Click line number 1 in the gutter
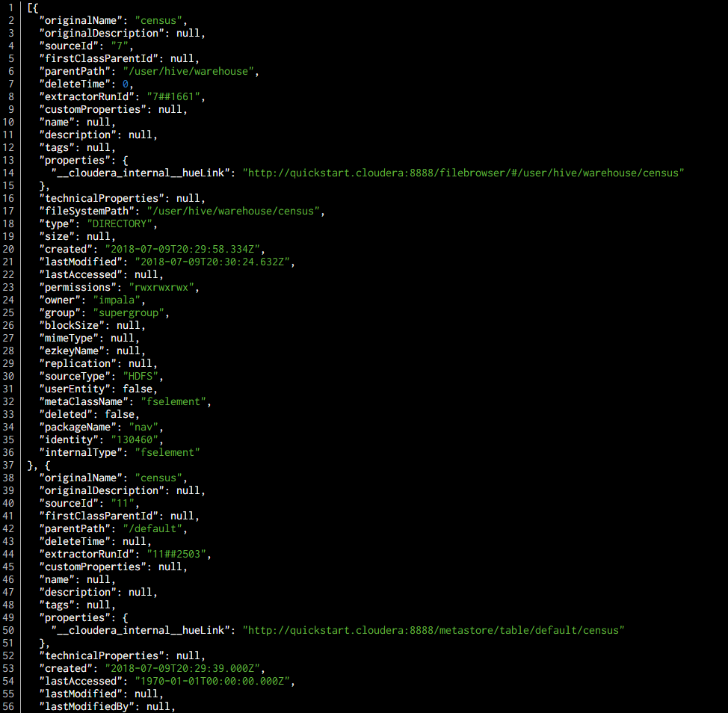Image resolution: width=728 pixels, height=713 pixels. tap(10, 7)
